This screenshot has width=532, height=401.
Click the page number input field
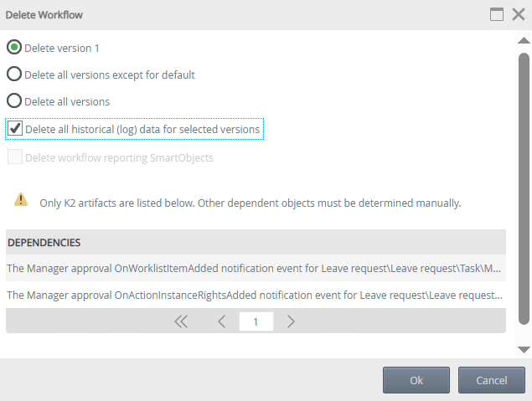pos(256,321)
